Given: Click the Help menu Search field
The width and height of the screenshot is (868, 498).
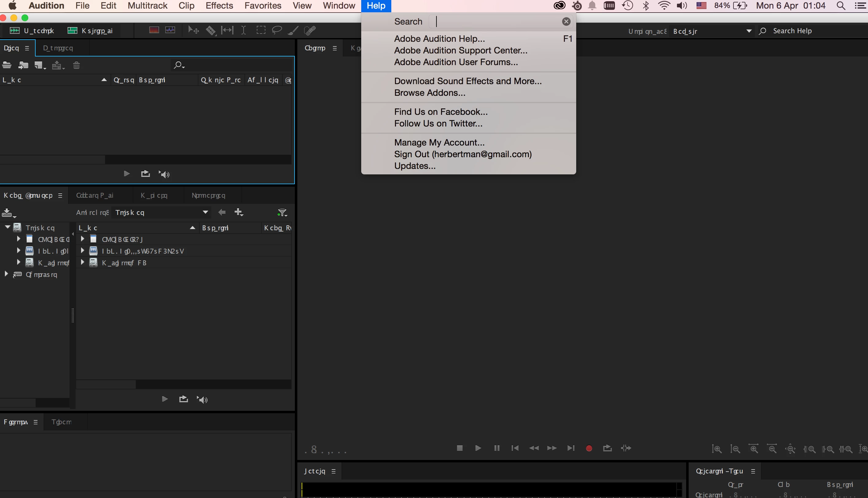Looking at the screenshot, I should pos(498,21).
